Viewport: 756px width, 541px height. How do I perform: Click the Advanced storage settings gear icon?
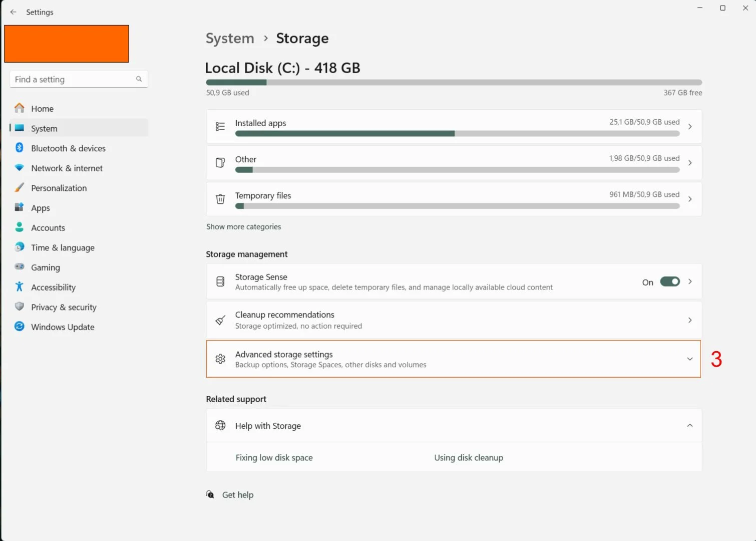(x=220, y=359)
